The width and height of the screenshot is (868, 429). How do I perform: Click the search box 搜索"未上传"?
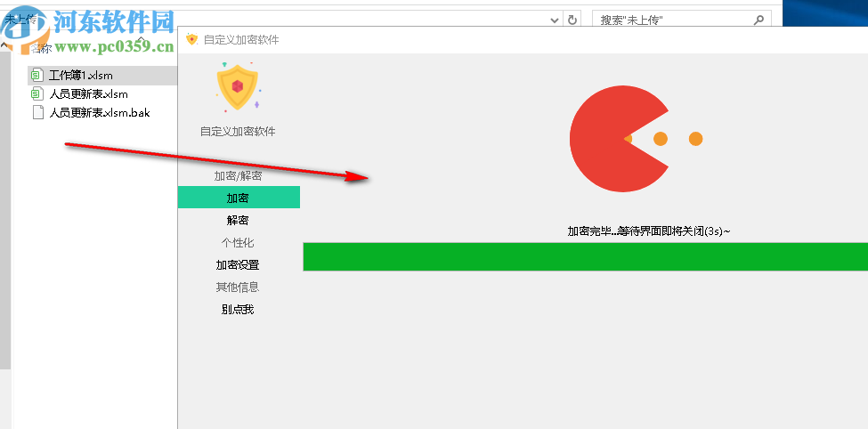pyautogui.click(x=681, y=20)
